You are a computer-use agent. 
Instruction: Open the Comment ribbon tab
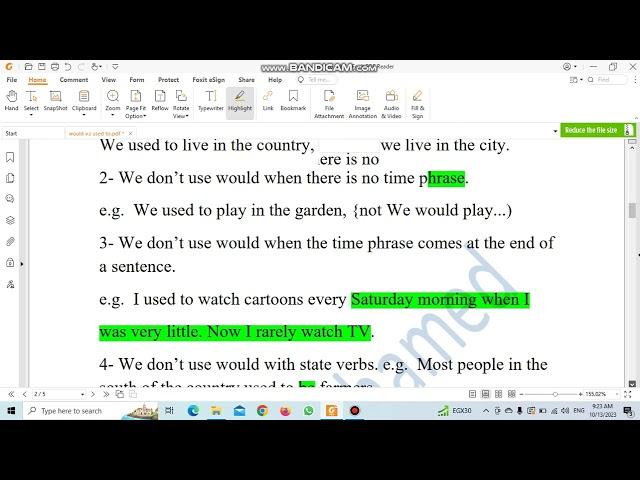73,80
